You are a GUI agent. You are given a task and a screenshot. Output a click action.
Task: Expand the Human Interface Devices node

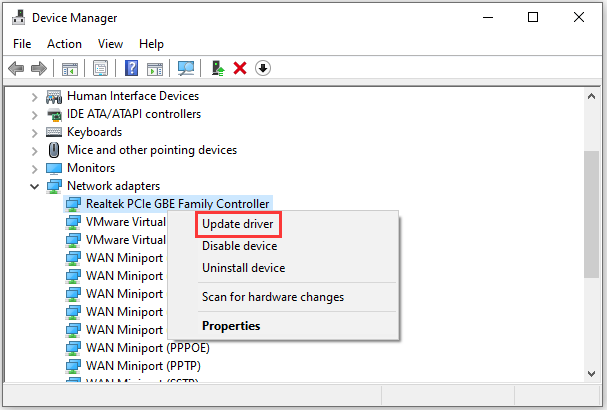pyautogui.click(x=35, y=96)
